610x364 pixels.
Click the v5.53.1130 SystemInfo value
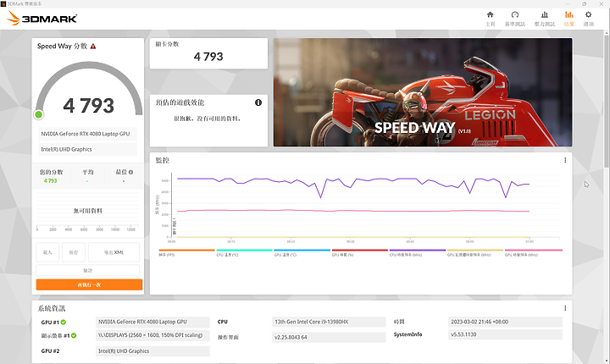[505, 334]
